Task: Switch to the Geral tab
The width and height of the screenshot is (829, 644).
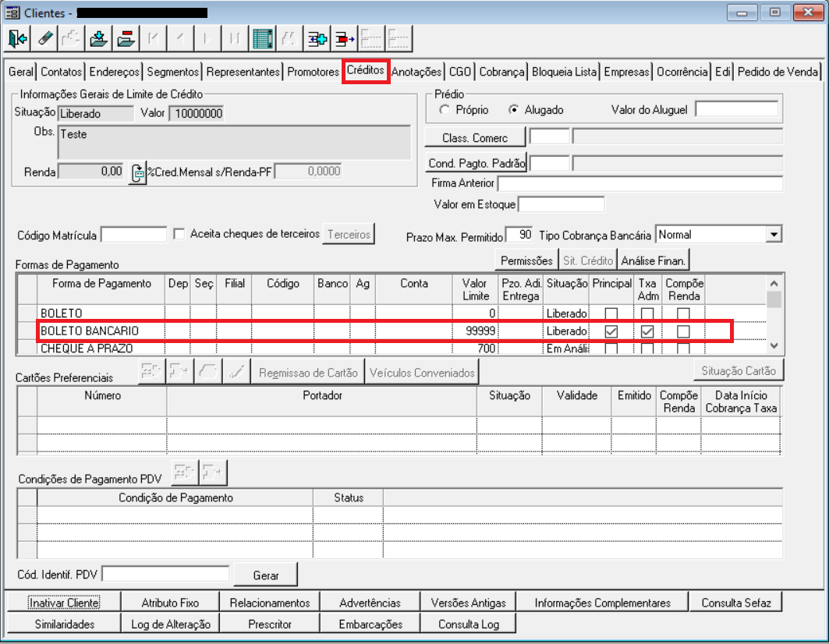Action: click(x=21, y=72)
